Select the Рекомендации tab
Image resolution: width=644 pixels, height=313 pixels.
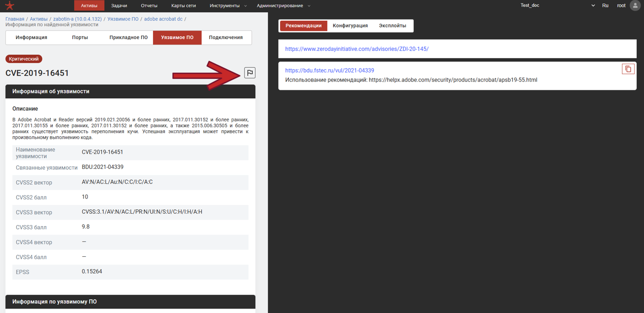point(303,26)
